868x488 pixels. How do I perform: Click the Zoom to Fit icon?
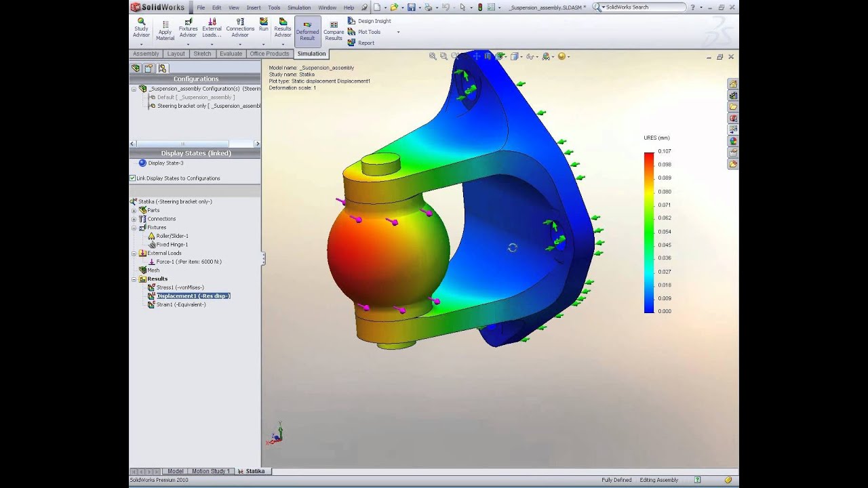coord(433,56)
